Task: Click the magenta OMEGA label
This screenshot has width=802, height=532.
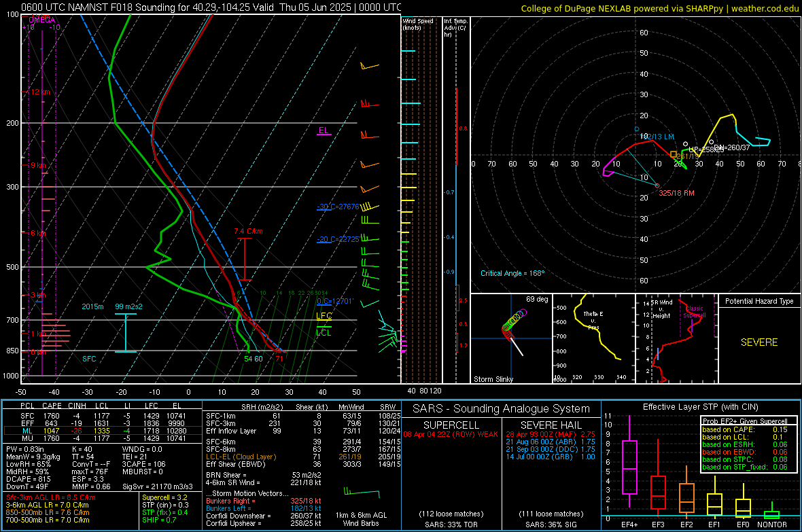Action: (41, 20)
